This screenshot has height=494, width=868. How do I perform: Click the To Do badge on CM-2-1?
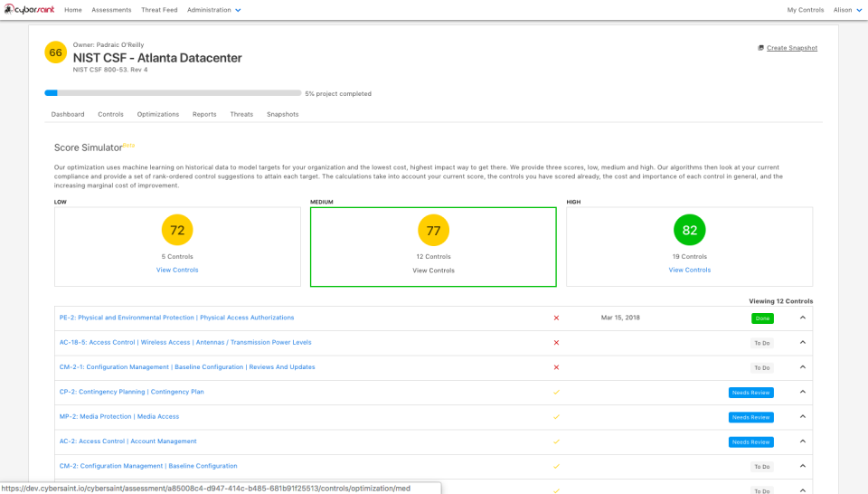pos(761,367)
